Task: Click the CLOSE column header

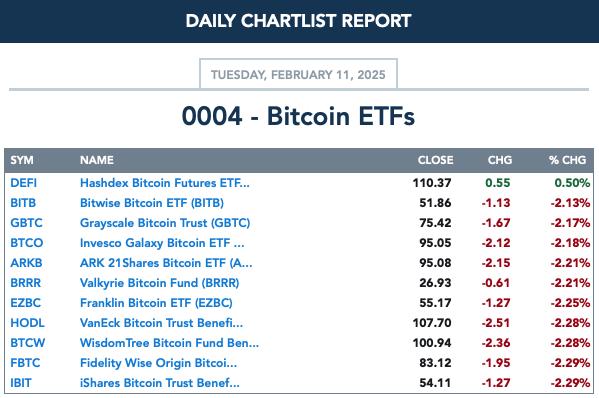Action: pos(435,160)
